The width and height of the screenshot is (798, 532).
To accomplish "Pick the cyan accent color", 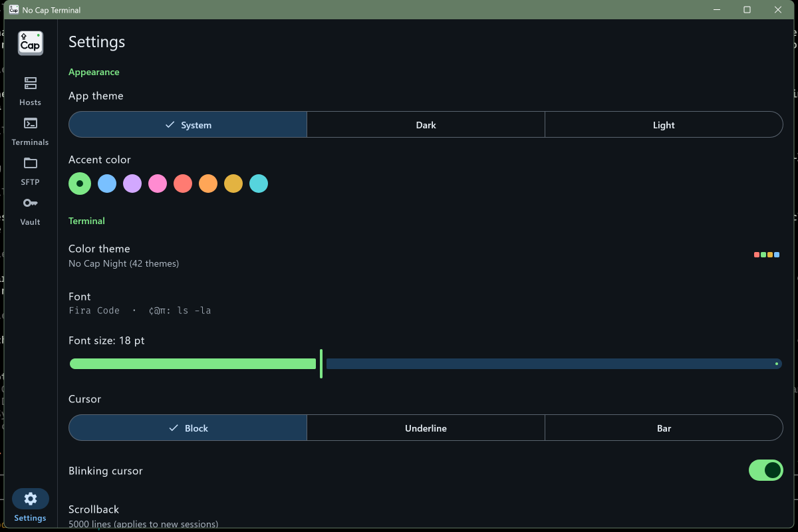I will [x=259, y=184].
